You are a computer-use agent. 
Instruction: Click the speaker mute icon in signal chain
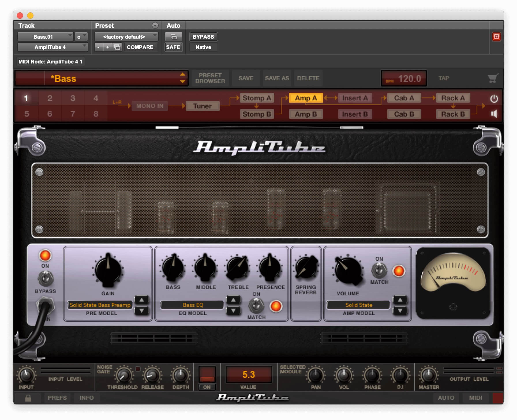(494, 114)
